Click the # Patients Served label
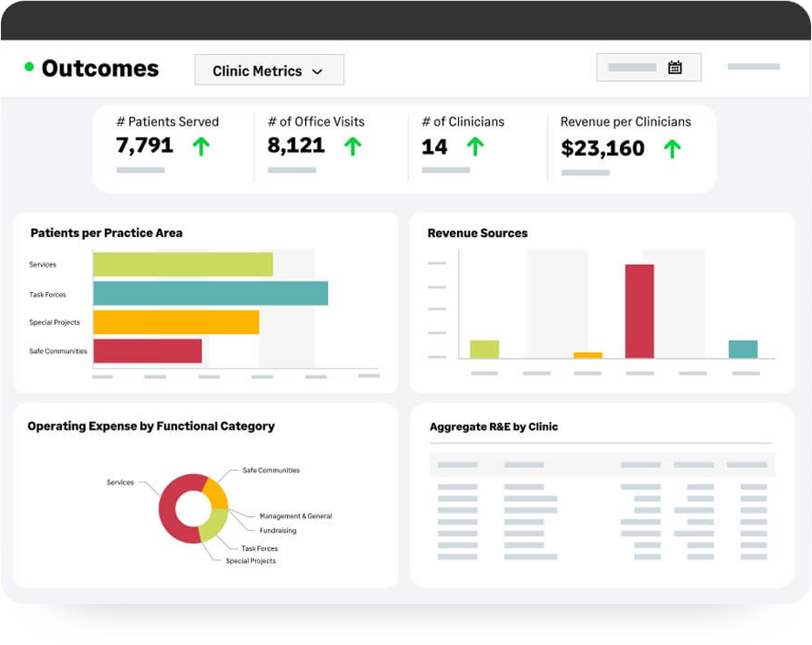Image resolution: width=812 pixels, height=645 pixels. (167, 122)
